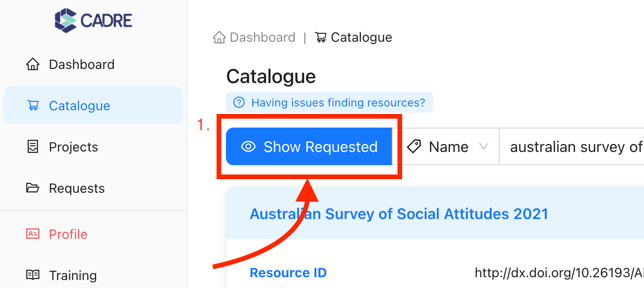This screenshot has height=288, width=644.
Task: Click the Dashboard breadcrumb link
Action: (x=262, y=38)
